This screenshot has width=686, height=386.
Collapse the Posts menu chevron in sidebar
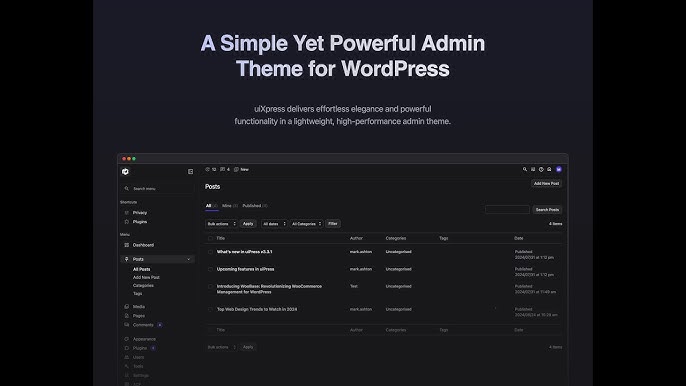[189, 259]
